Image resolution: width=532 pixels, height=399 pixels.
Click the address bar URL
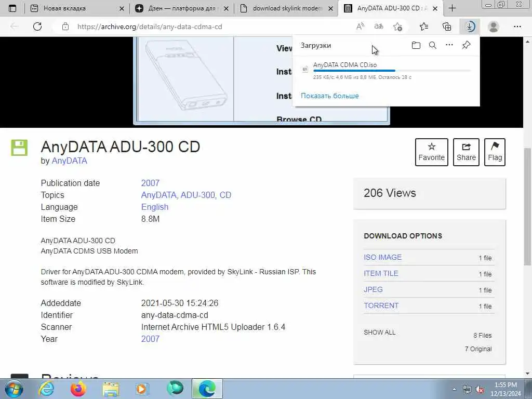click(150, 26)
